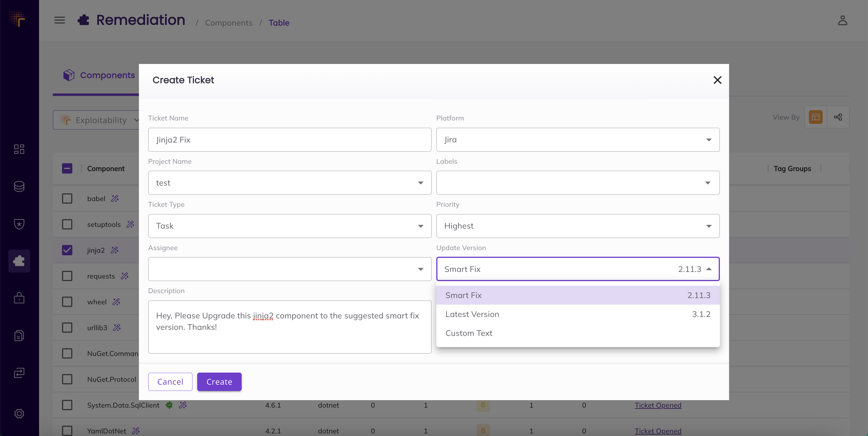Image resolution: width=868 pixels, height=436 pixels.
Task: Uncheck the jinja2 row checkbox
Action: tap(67, 250)
